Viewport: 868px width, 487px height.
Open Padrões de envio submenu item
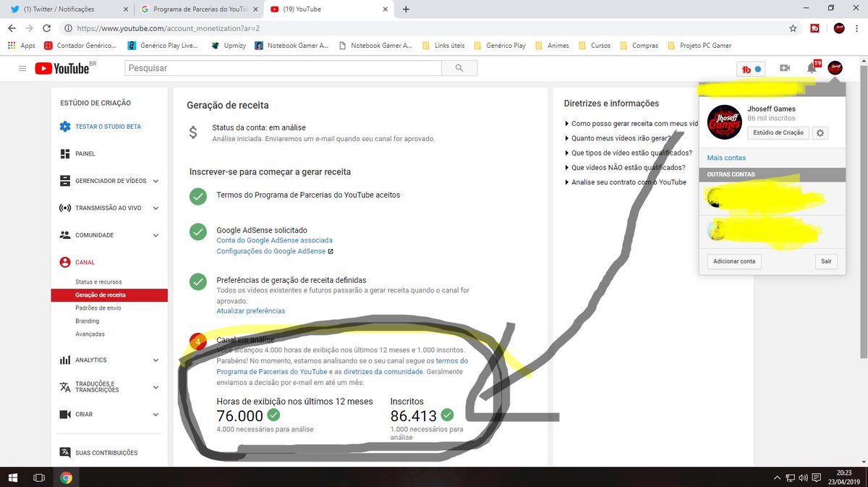(98, 308)
